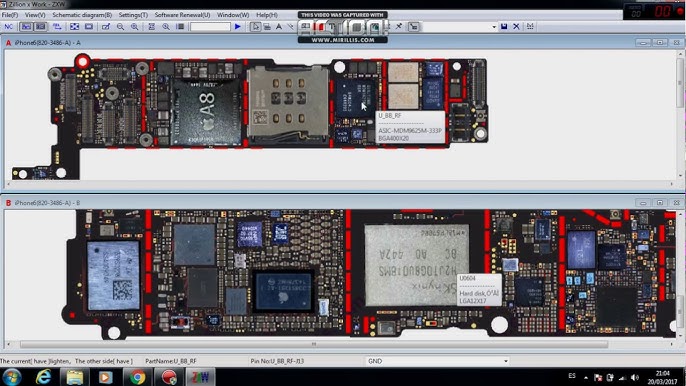Click the search input field in toolbar
686x386 pixels.
(210, 27)
